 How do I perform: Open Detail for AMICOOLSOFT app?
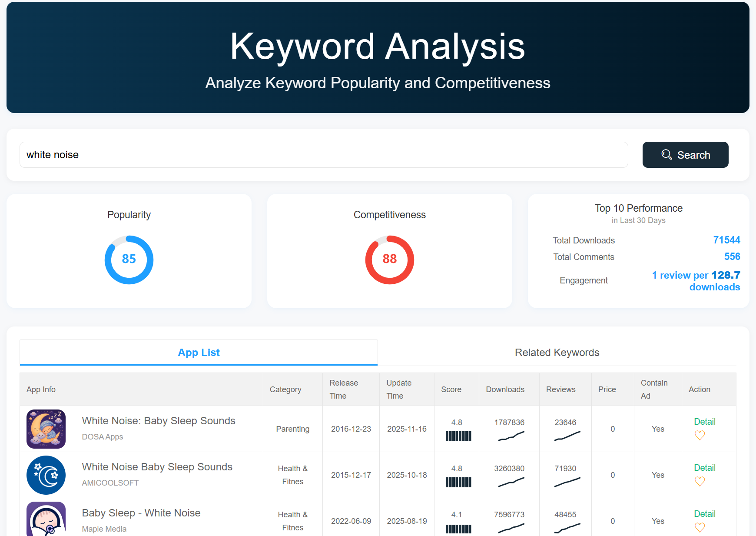704,468
